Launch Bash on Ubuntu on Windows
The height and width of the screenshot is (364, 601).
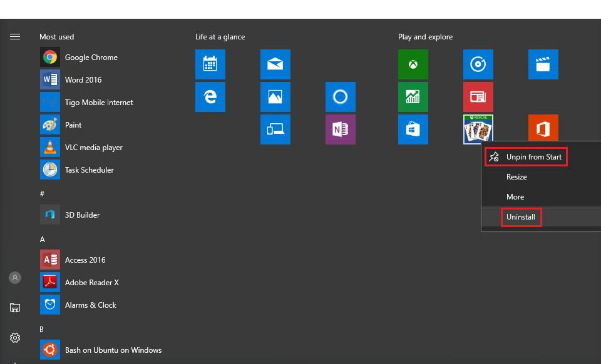(x=101, y=350)
